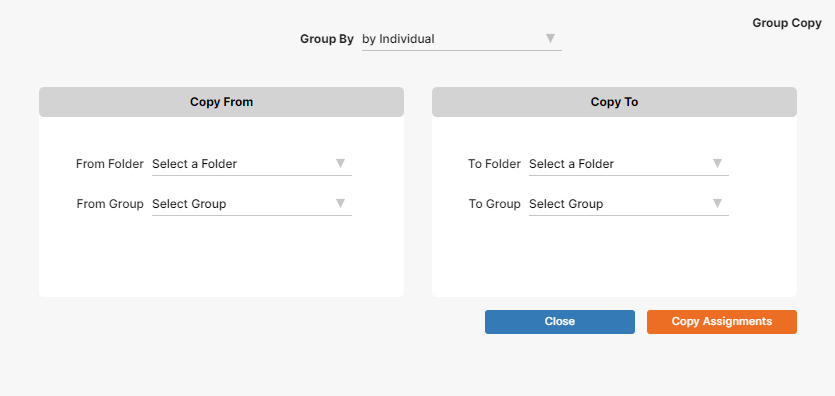Open the From Folder dropdown
Image resolution: width=835 pixels, height=396 pixels.
point(251,164)
